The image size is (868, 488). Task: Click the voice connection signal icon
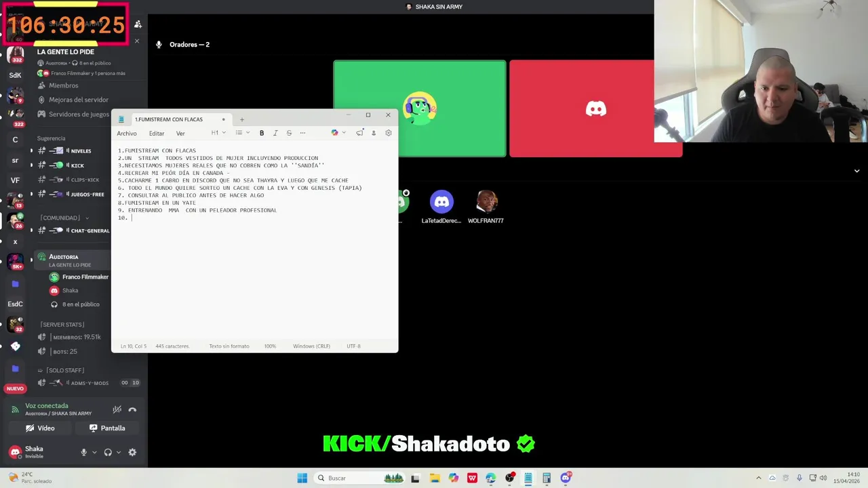coord(15,409)
